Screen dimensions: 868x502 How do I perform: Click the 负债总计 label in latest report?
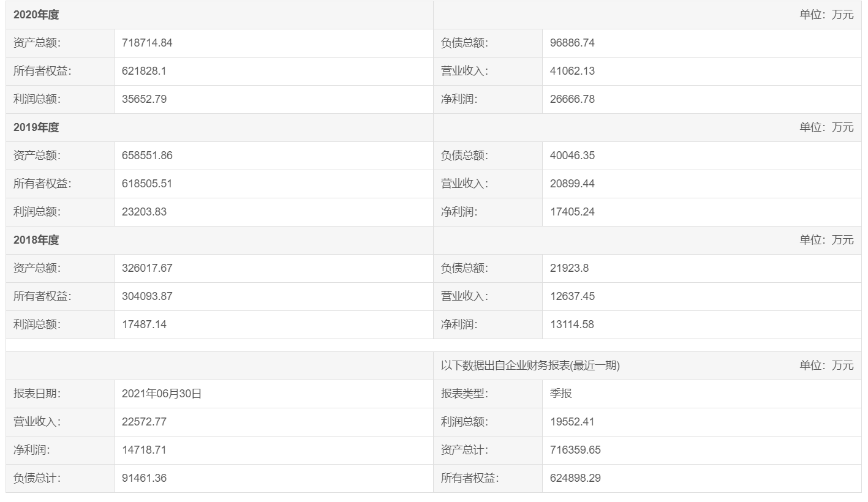click(37, 479)
